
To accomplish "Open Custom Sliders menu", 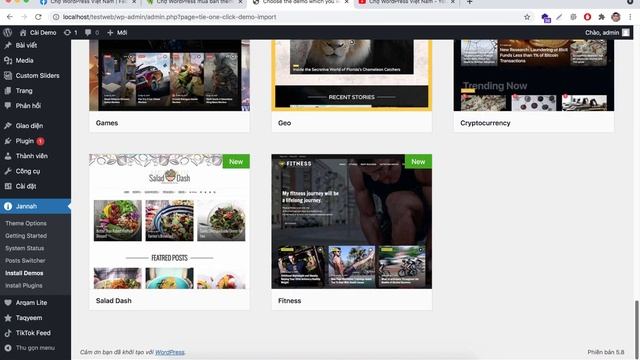I will point(37,76).
